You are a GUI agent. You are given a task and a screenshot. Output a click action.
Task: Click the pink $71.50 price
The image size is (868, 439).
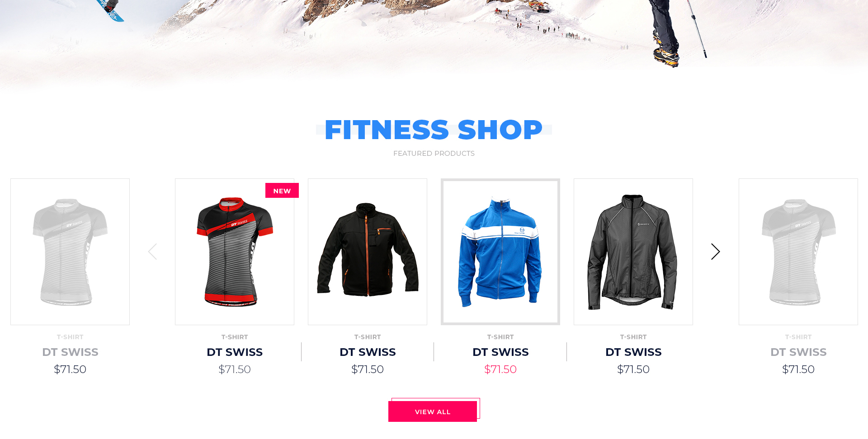click(x=500, y=369)
